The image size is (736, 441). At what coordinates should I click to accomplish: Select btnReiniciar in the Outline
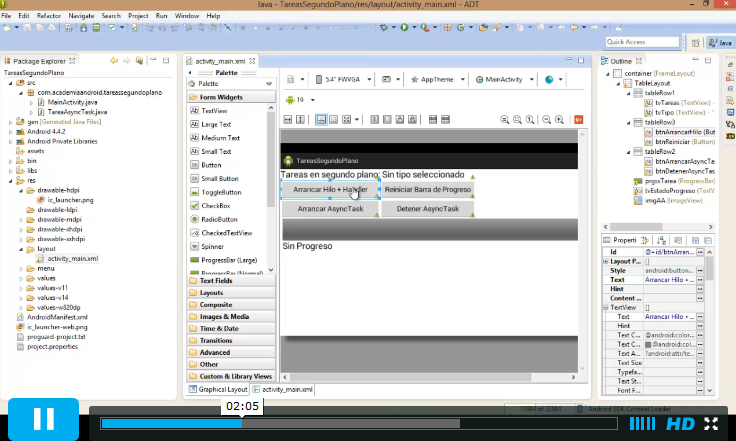click(x=679, y=142)
